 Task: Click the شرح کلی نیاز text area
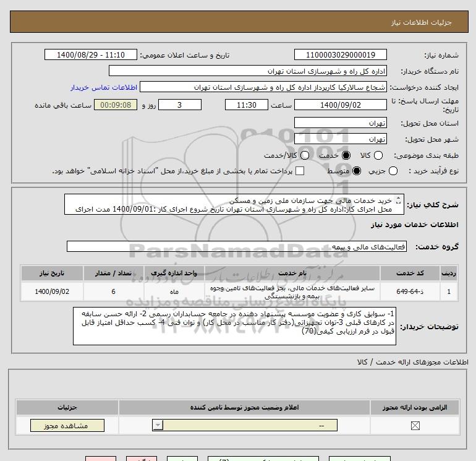point(234,205)
